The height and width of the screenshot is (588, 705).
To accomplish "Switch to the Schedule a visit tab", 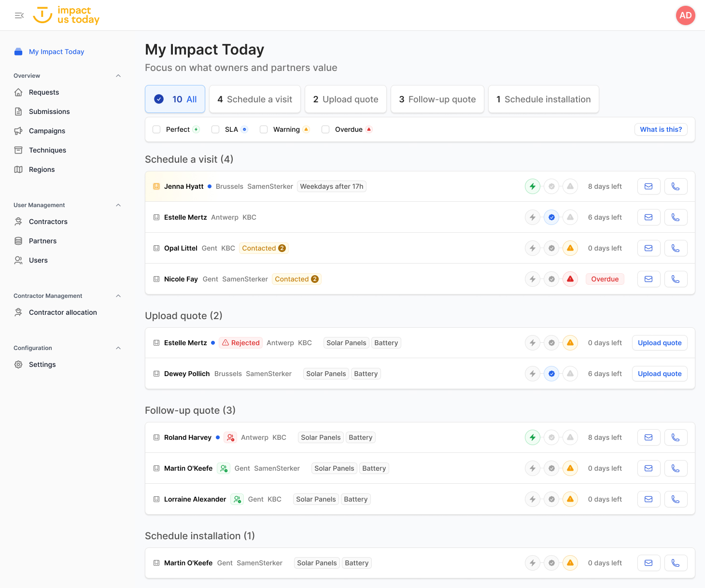I will point(255,99).
